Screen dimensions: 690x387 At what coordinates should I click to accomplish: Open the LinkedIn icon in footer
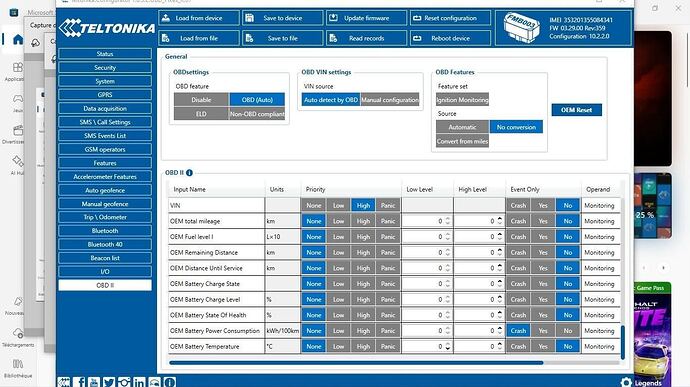click(139, 382)
